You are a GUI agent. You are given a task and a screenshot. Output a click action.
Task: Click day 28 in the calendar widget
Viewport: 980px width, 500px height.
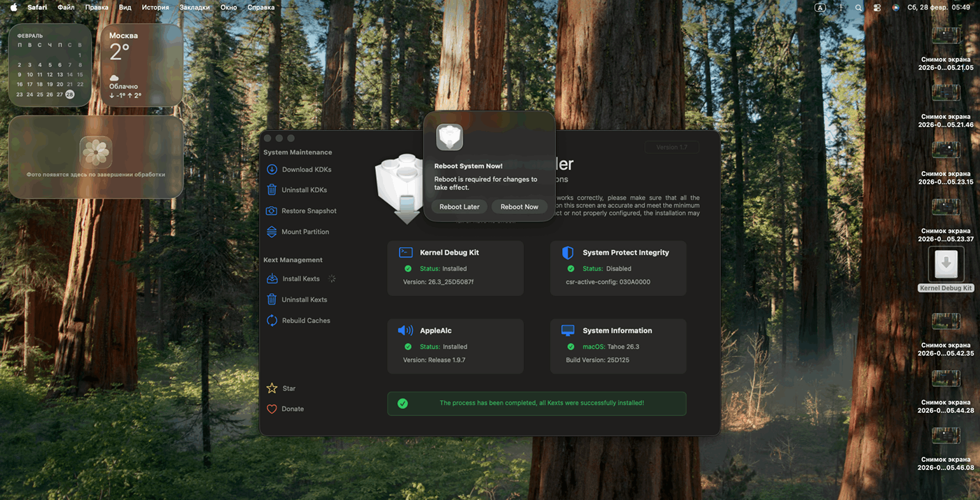click(70, 94)
